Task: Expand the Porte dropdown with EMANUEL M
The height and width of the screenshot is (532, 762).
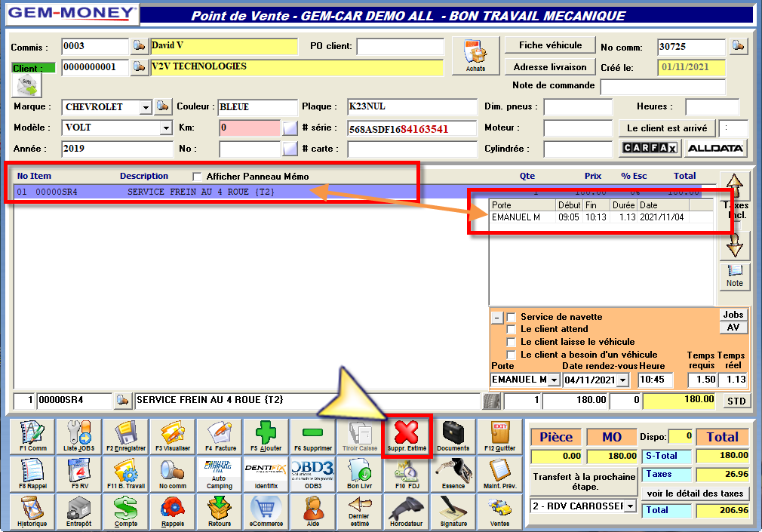Action: pyautogui.click(x=554, y=380)
